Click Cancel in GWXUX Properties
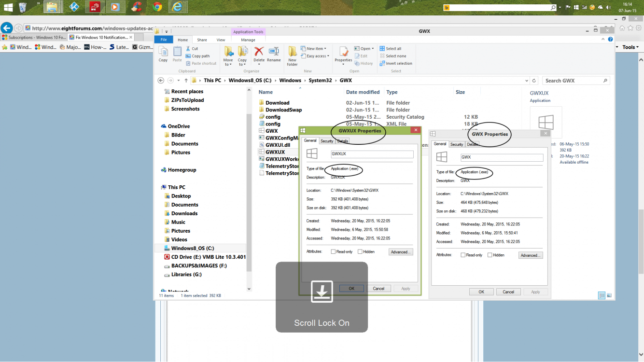Screen dimensions: 644x362 (378, 288)
